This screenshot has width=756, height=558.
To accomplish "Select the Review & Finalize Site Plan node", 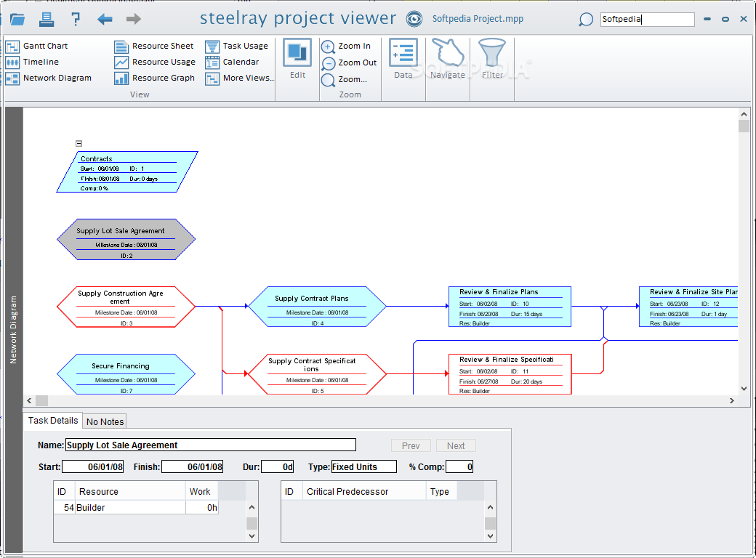I will point(688,307).
